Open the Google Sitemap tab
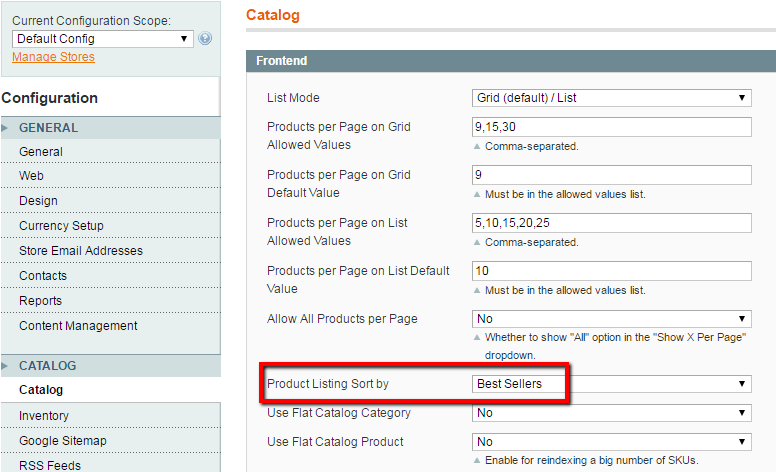Screen dimensions: 776x472 (x=111, y=441)
